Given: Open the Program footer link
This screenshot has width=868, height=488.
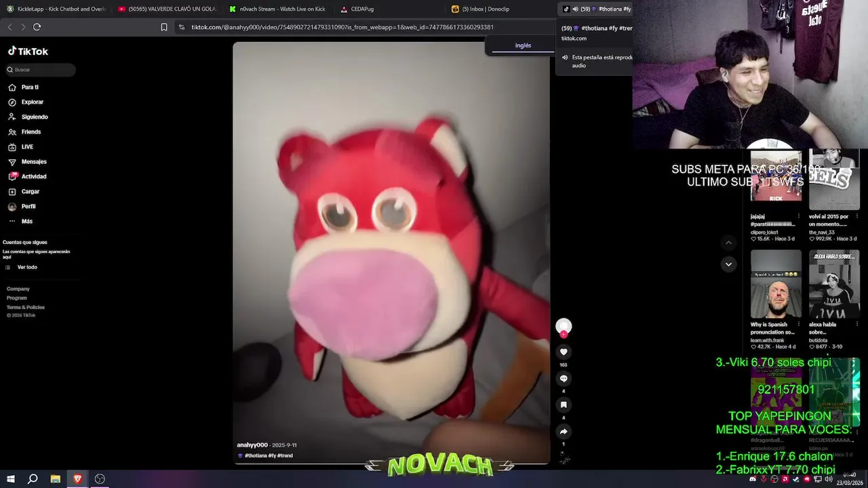Looking at the screenshot, I should click(17, 298).
